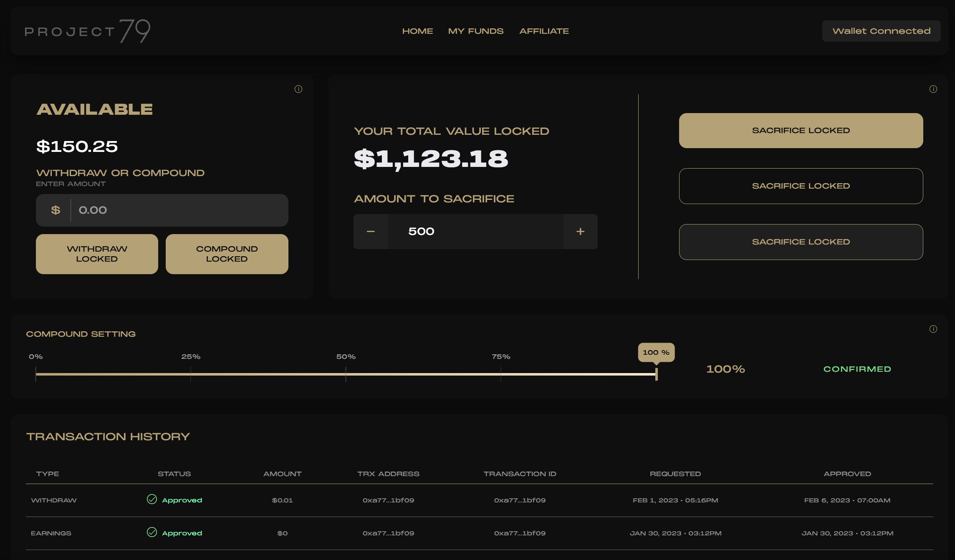The width and height of the screenshot is (955, 560).
Task: Open the Home menu item
Action: point(417,31)
